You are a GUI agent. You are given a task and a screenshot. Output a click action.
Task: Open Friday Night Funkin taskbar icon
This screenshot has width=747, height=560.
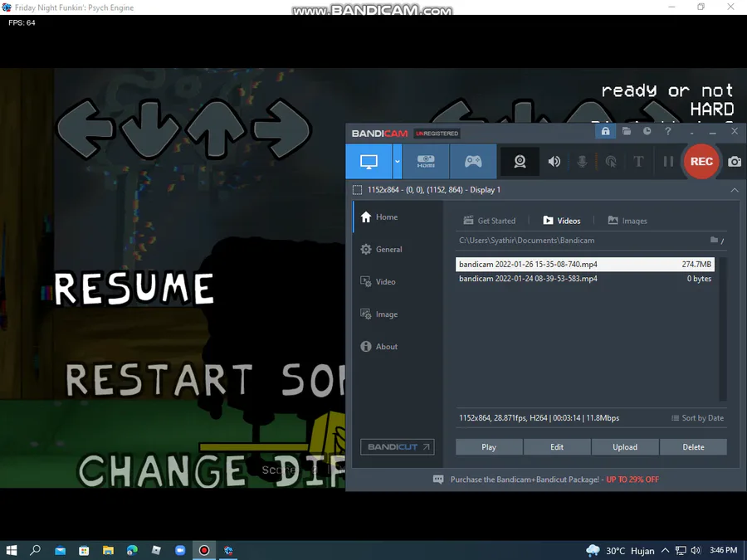pos(228,551)
